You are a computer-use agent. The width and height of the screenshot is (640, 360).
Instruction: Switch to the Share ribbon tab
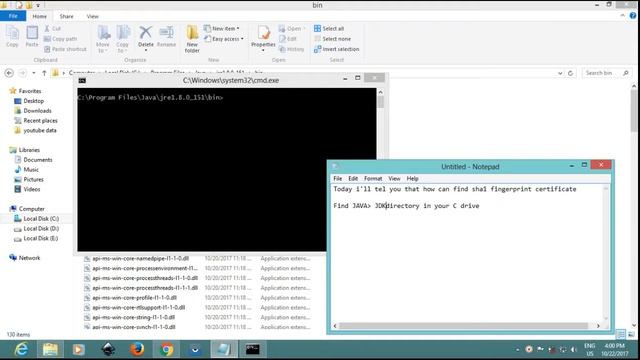(x=67, y=16)
